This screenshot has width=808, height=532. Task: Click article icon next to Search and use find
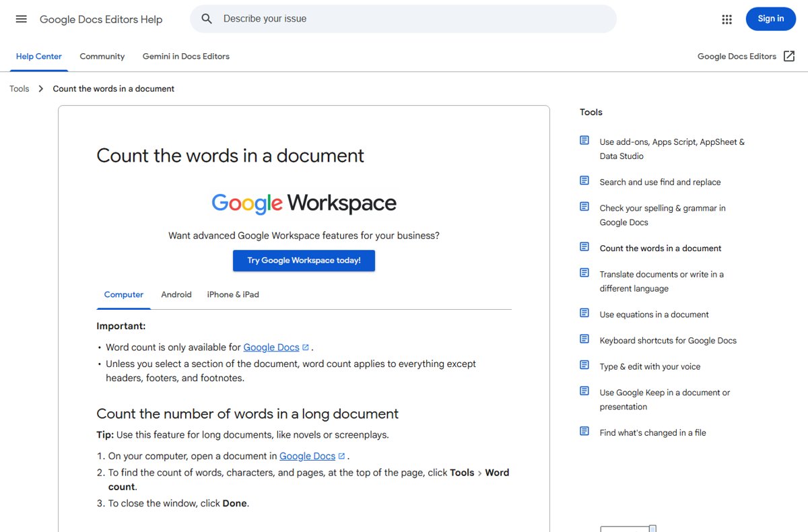click(x=584, y=180)
